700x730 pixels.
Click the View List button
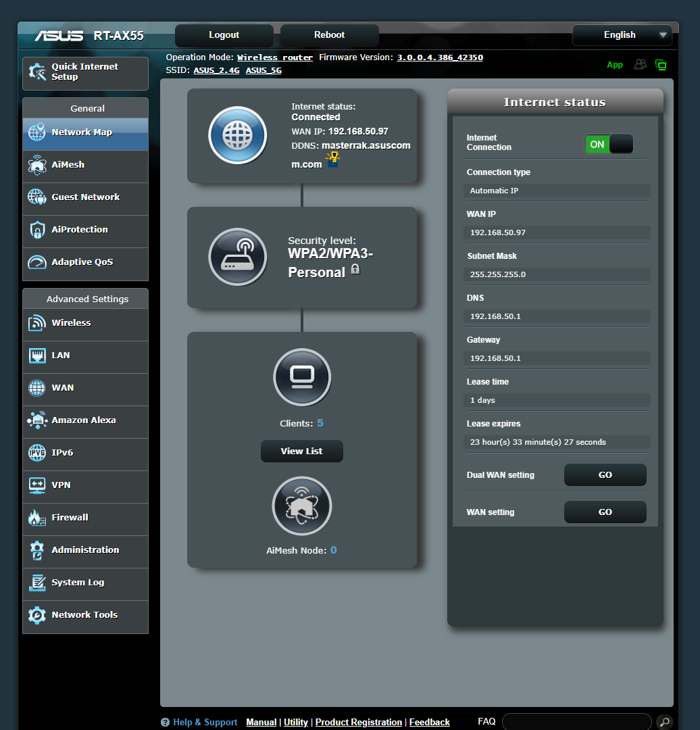[301, 451]
